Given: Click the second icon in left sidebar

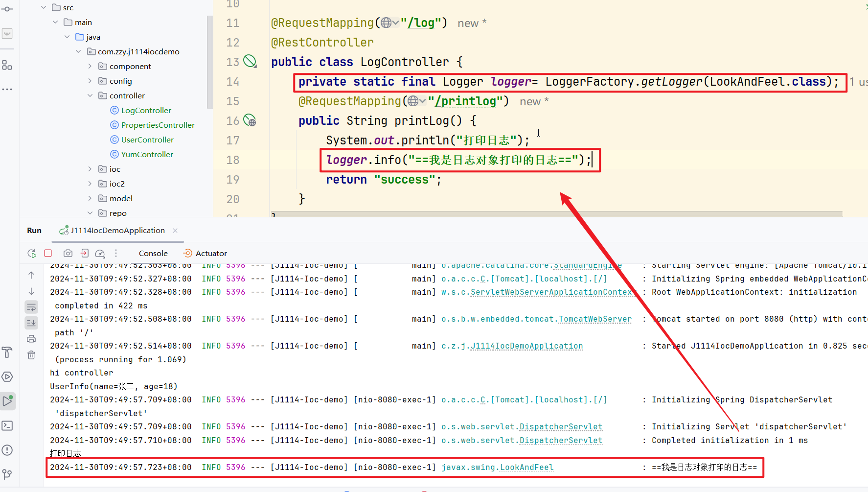Looking at the screenshot, I should (x=7, y=33).
